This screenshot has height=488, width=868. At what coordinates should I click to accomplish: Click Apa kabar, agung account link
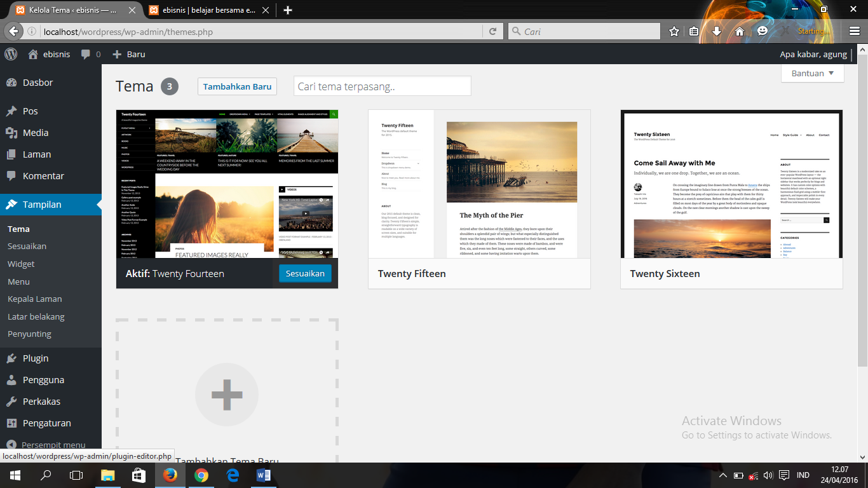tap(813, 55)
